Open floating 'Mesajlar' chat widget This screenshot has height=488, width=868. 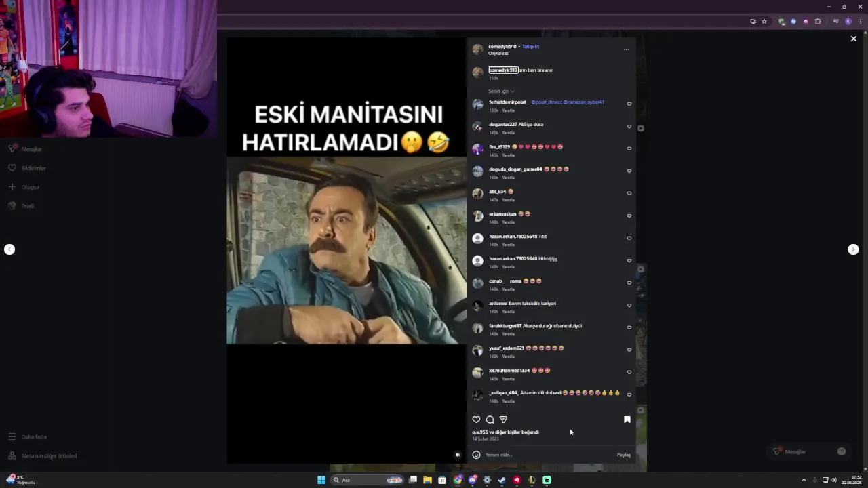(810, 451)
